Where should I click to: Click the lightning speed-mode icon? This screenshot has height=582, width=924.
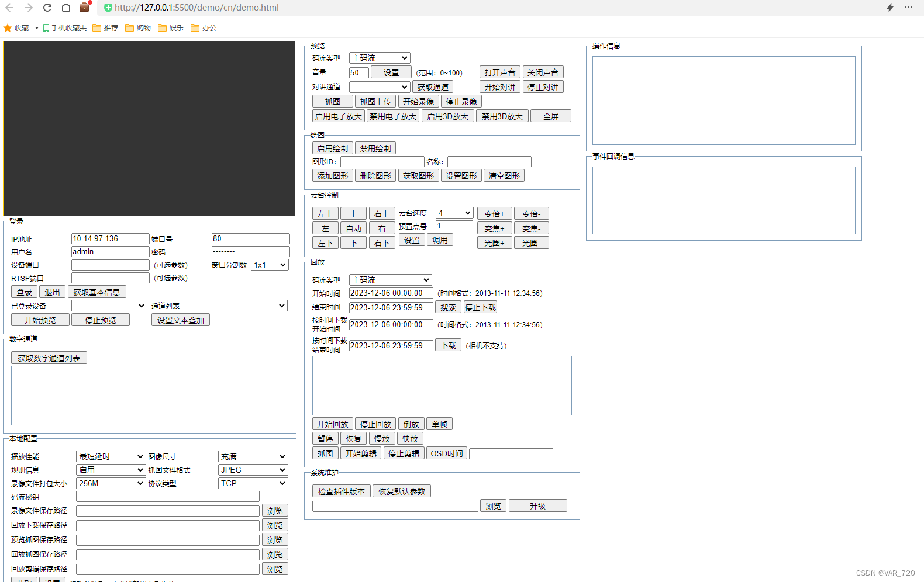[x=890, y=8]
